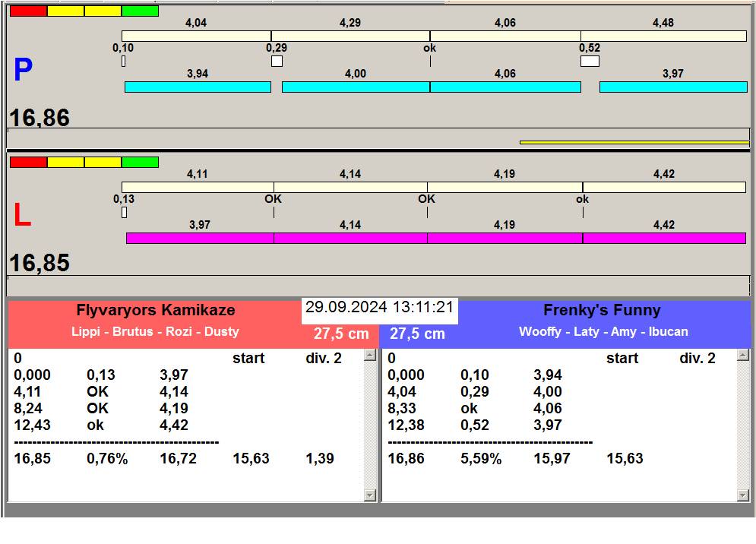Select the Flyvaryors Kamikaze team header
Viewport: 756px width, 544px height.
point(155,310)
